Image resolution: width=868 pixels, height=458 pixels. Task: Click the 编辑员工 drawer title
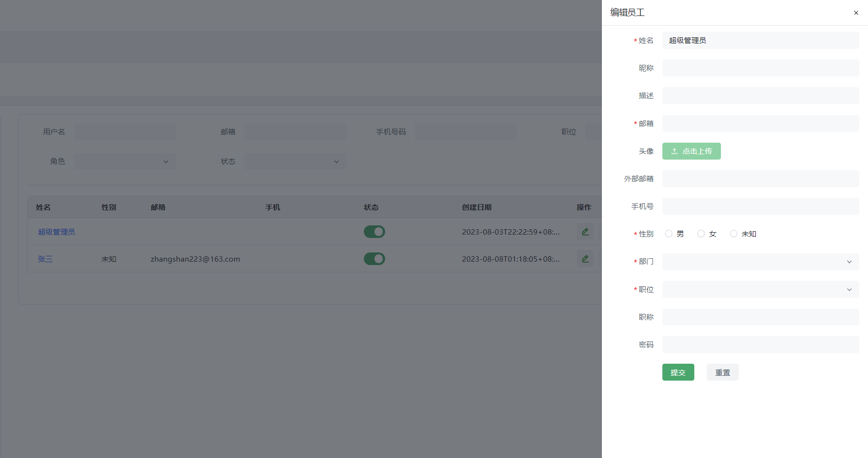(628, 13)
